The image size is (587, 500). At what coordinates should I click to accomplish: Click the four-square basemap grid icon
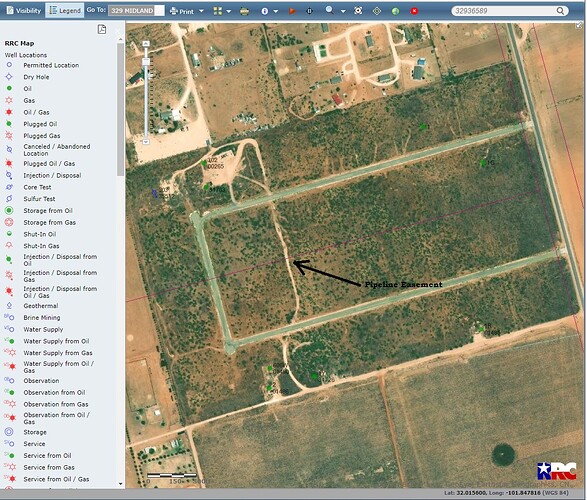coord(218,11)
